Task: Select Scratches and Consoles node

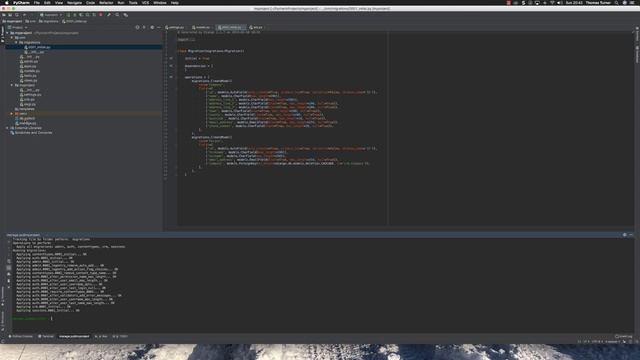Action: tap(31, 133)
